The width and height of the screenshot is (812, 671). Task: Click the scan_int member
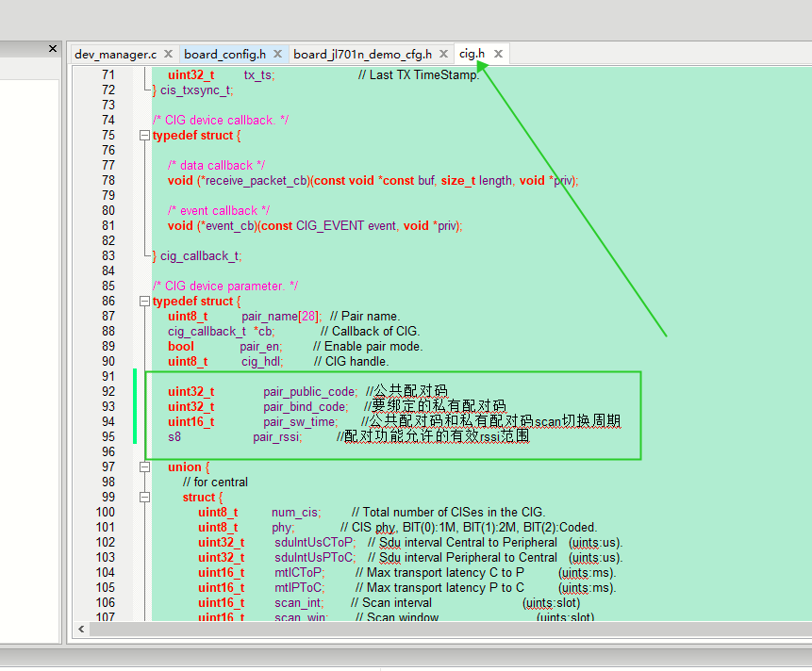click(x=299, y=603)
